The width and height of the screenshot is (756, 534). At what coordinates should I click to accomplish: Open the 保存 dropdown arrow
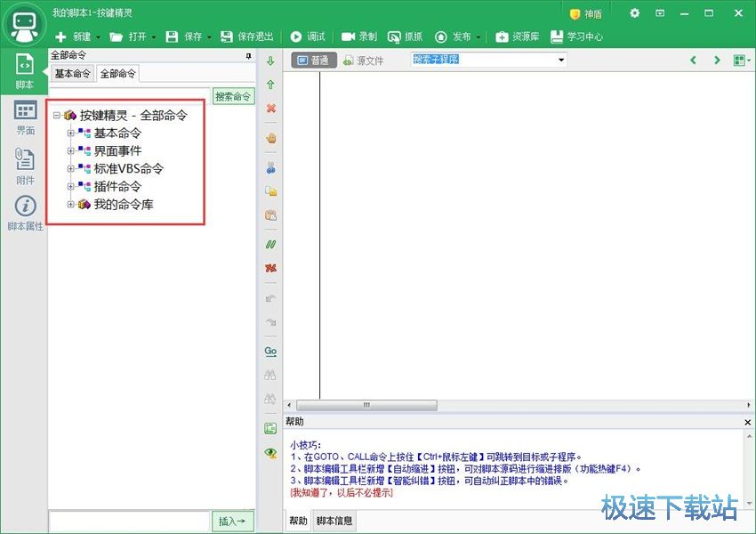pos(209,37)
